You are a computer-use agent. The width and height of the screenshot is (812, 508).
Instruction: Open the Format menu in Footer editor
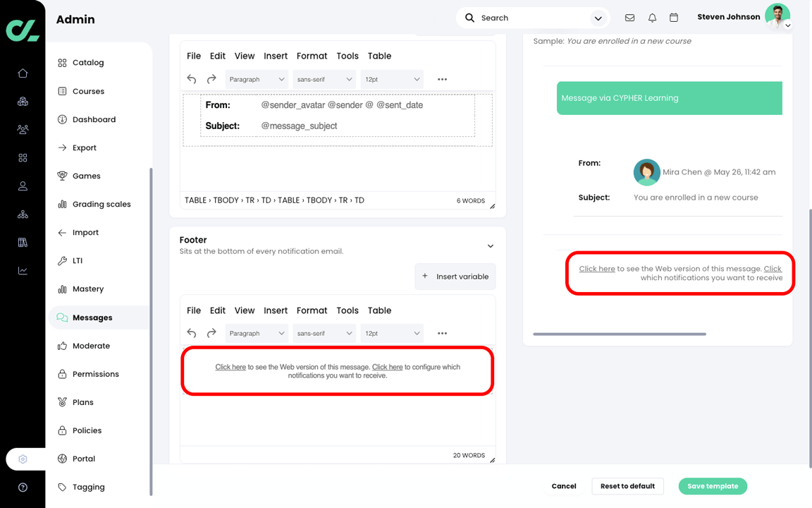(x=312, y=310)
